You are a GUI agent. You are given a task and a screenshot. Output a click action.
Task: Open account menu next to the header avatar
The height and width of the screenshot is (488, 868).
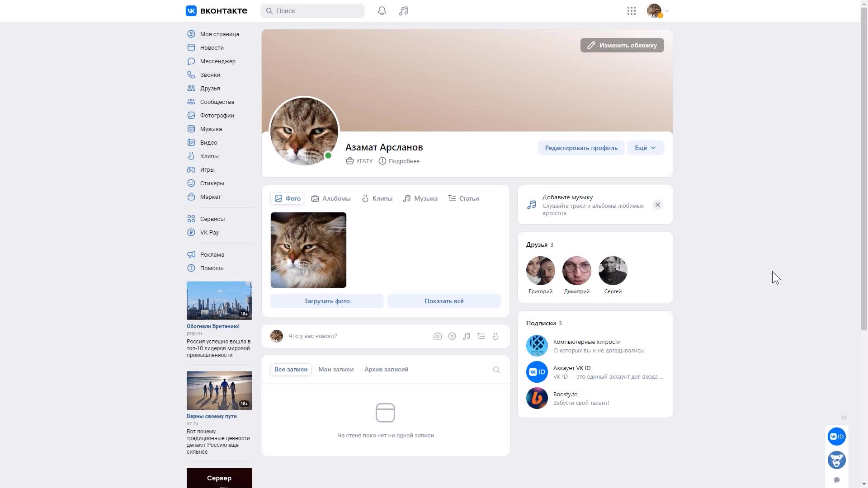tap(666, 11)
